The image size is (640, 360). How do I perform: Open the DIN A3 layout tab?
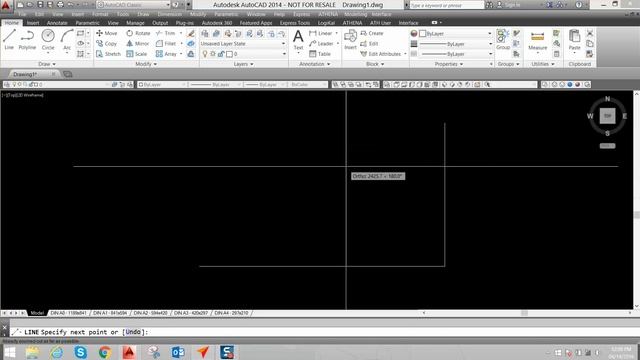[x=191, y=313]
